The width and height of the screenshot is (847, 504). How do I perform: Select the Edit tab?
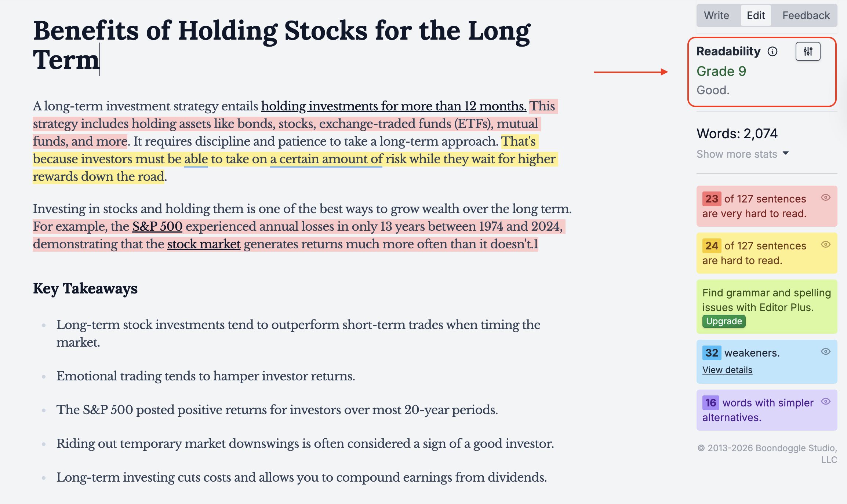click(756, 15)
